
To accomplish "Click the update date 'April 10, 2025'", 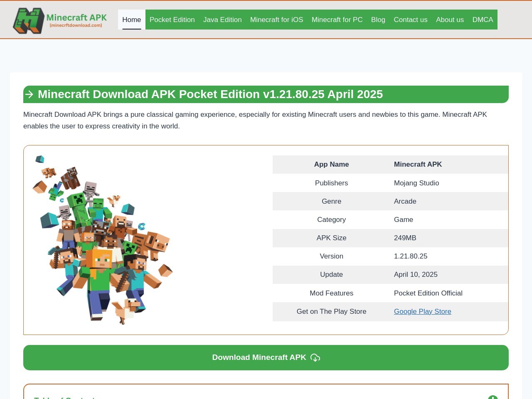I will [x=416, y=274].
